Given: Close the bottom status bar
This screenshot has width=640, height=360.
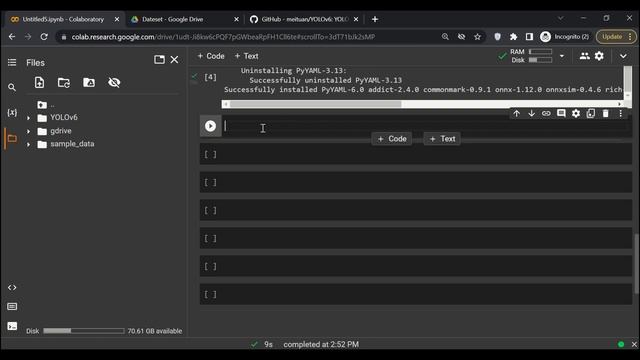Looking at the screenshot, I should [x=634, y=344].
